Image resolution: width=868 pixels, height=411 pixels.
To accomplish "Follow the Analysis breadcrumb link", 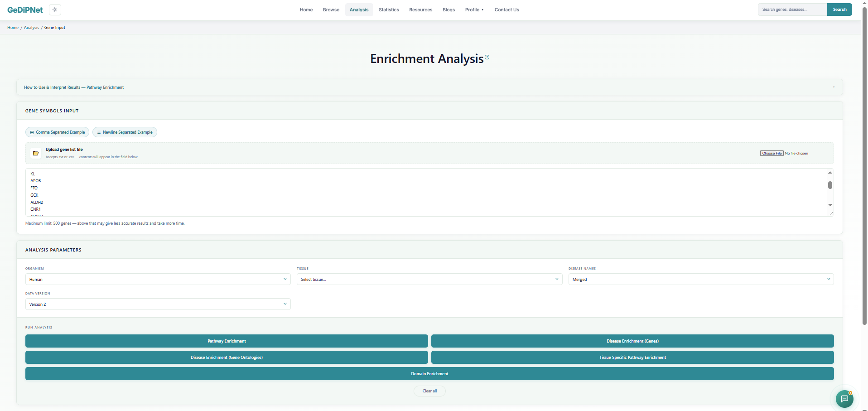I will 31,28.
